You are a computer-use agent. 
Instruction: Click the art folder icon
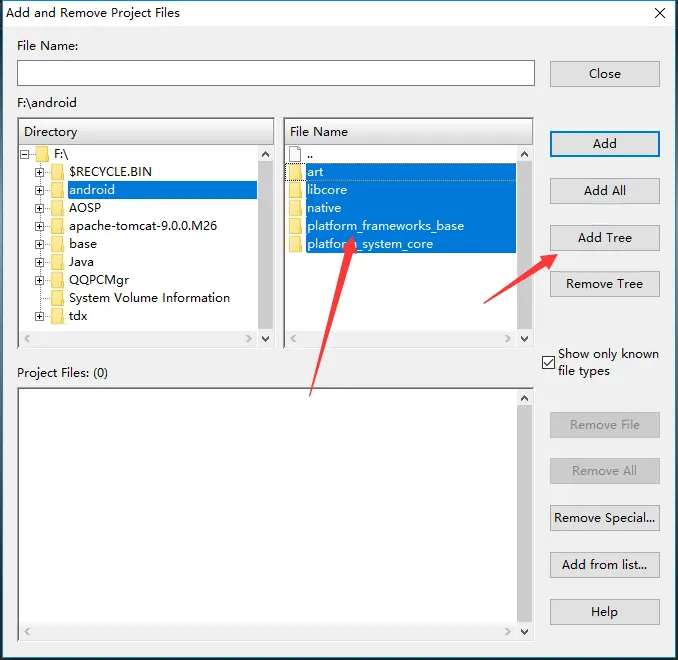(x=295, y=172)
